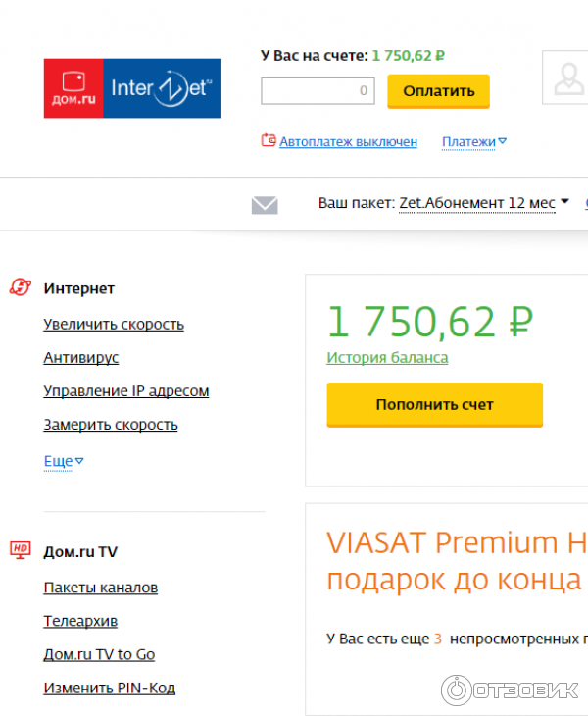Open the История баланса link

[387, 358]
